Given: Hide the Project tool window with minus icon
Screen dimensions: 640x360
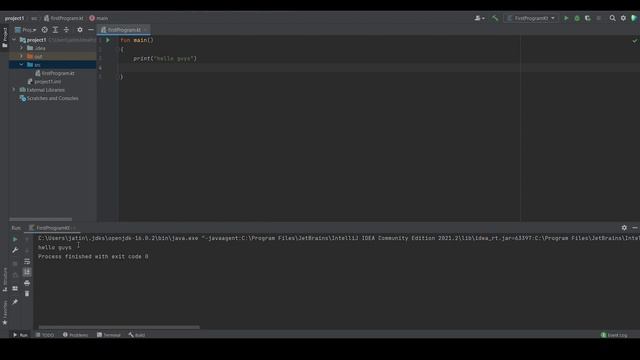Looking at the screenshot, I should 91,30.
